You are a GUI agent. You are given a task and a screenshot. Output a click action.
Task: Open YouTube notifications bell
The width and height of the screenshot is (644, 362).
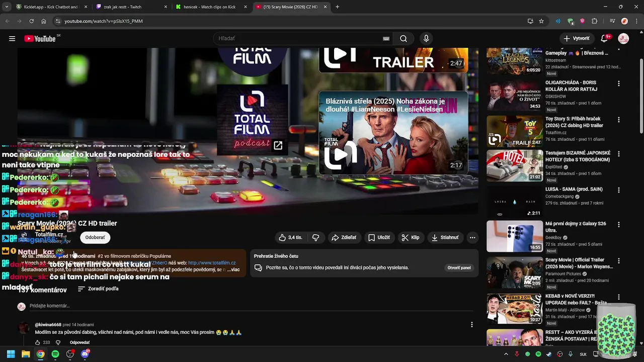(x=605, y=39)
